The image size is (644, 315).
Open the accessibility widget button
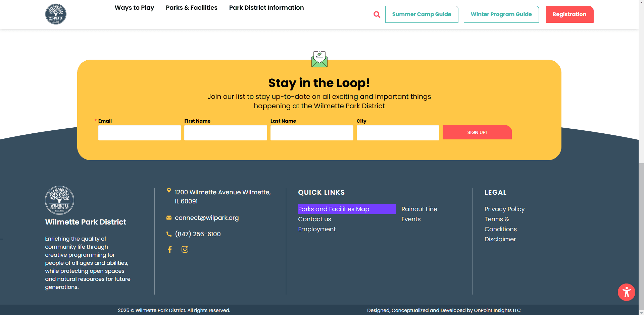click(x=626, y=292)
